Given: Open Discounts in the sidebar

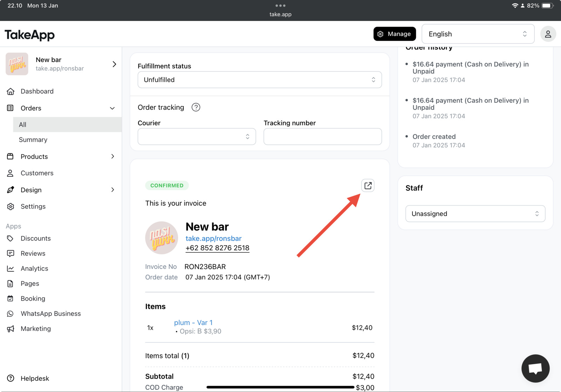Looking at the screenshot, I should pyautogui.click(x=36, y=238).
